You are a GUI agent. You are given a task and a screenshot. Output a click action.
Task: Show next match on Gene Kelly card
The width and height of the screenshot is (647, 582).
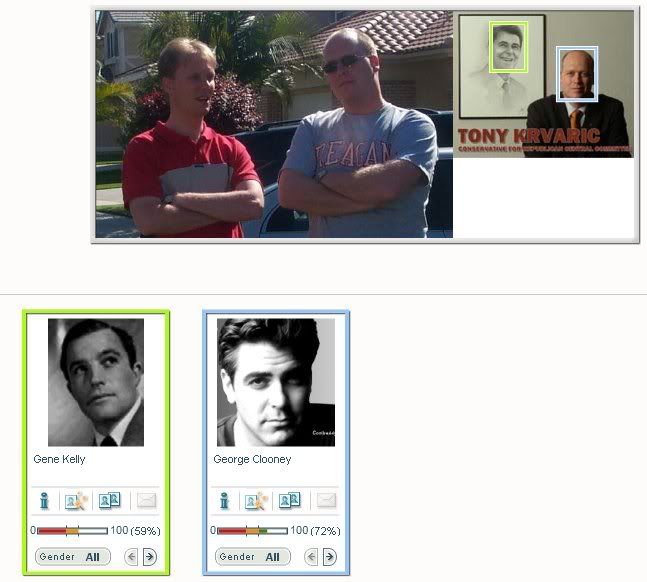[x=150, y=557]
